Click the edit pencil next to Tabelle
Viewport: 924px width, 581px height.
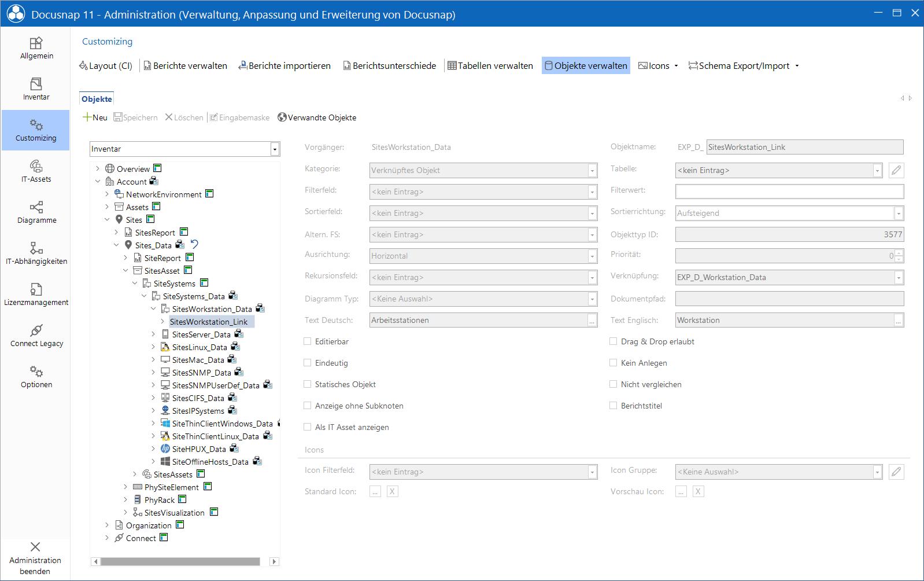(x=896, y=170)
